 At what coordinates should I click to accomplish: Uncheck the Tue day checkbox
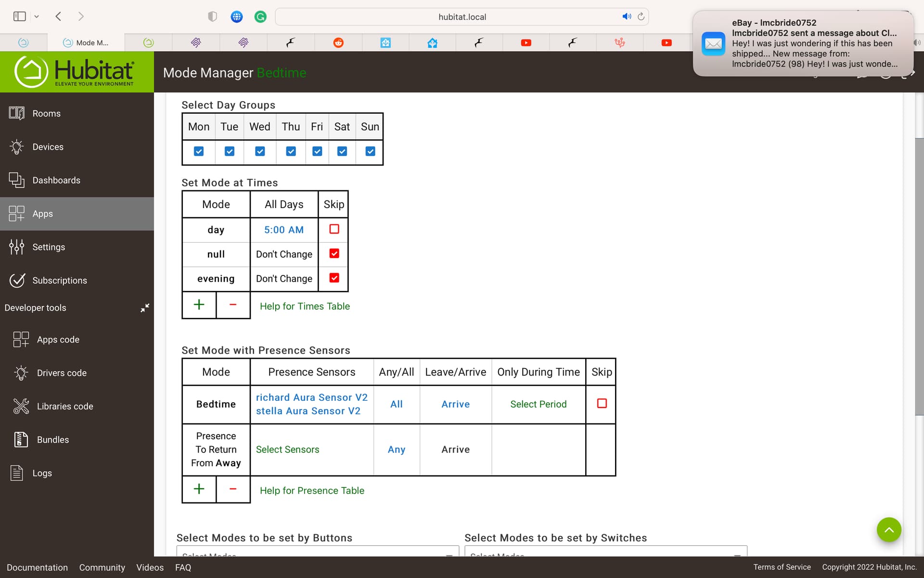[x=230, y=151]
